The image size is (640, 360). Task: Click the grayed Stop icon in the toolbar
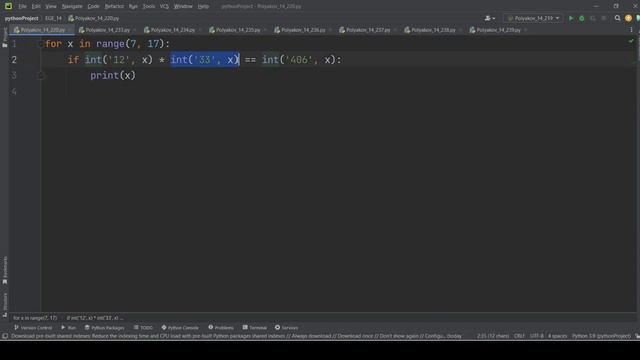[x=604, y=18]
